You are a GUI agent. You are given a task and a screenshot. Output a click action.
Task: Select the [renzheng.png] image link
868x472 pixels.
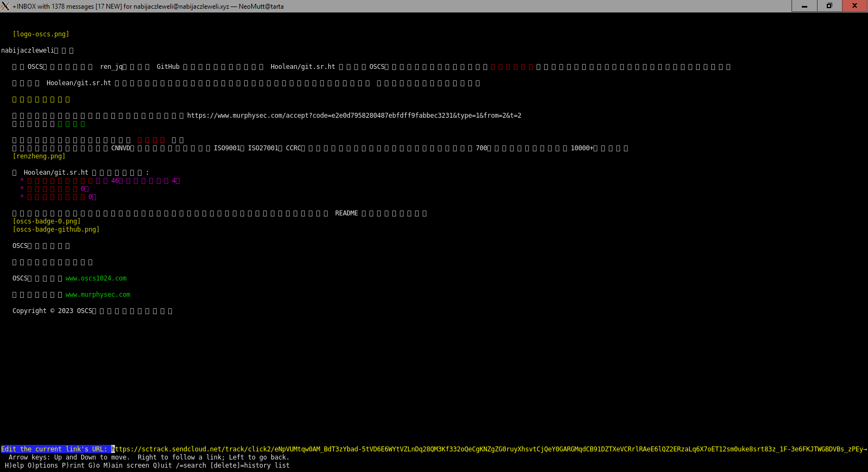click(39, 156)
